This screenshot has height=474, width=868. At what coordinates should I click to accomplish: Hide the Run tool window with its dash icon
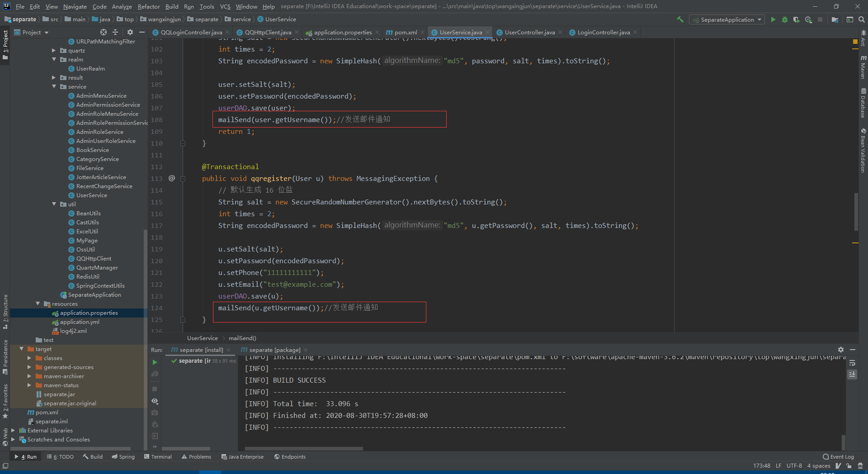click(x=853, y=350)
